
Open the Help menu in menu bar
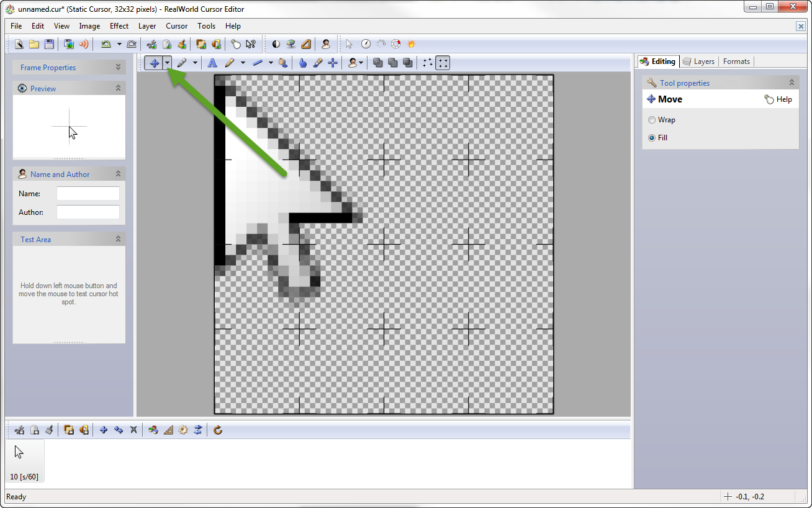(233, 26)
